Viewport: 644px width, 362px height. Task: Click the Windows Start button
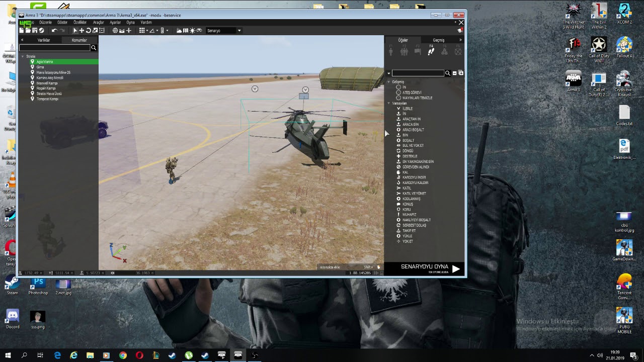[x=8, y=355]
